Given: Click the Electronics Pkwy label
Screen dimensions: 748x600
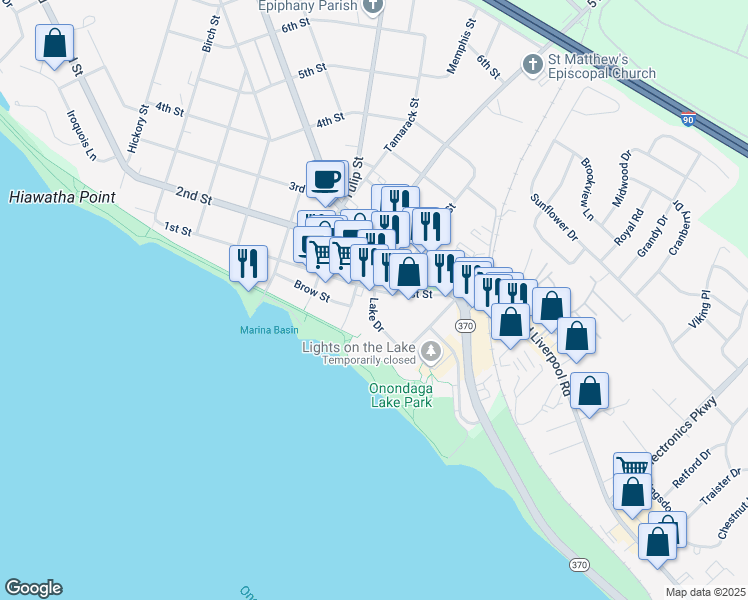Looking at the screenshot, I should click(x=683, y=429).
